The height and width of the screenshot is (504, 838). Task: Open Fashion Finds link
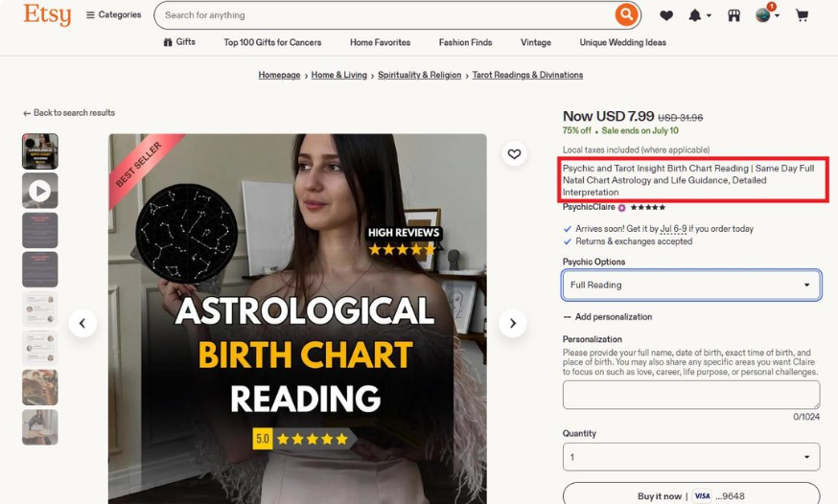(465, 42)
